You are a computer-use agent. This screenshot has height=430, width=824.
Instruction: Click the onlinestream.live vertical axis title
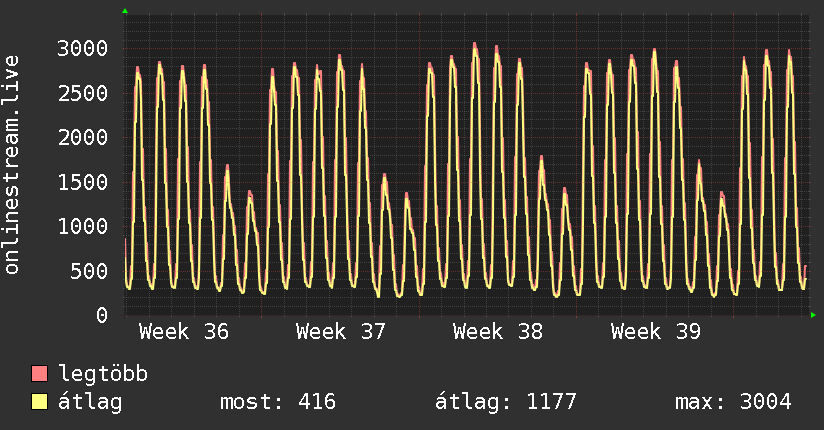pyautogui.click(x=11, y=165)
